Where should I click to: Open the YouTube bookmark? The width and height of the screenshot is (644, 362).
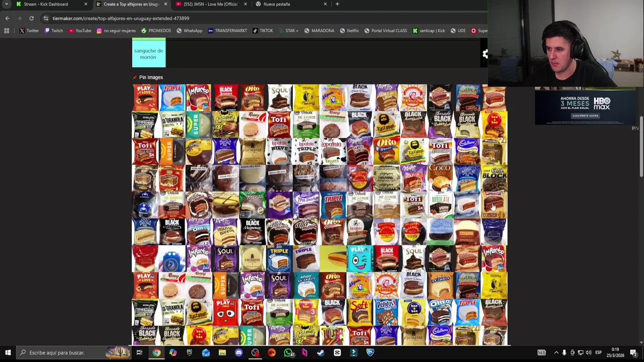point(80,31)
